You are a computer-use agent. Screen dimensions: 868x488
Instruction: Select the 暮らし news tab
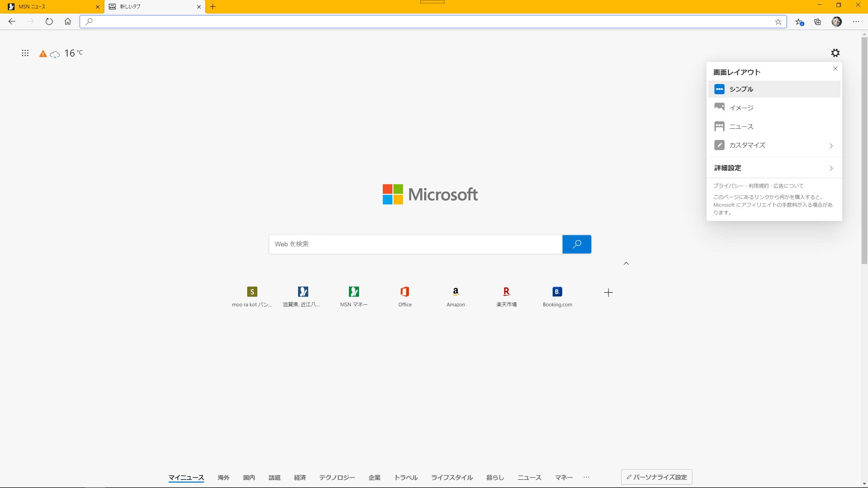(495, 477)
